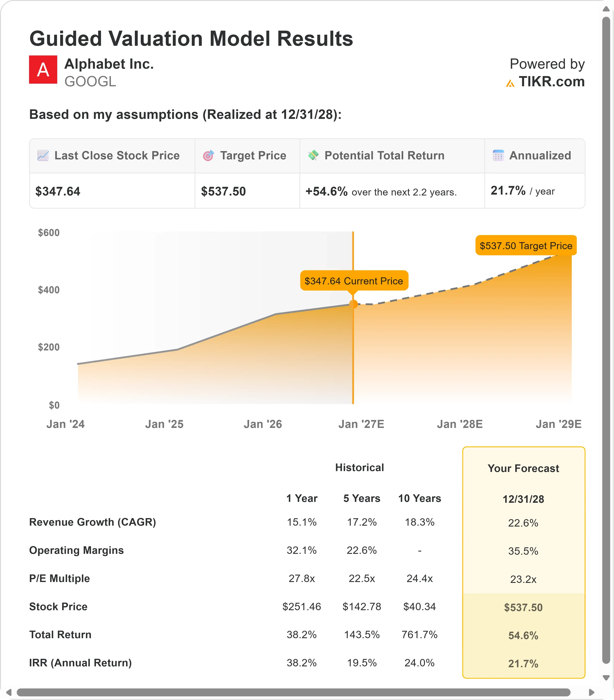Click the 'Total Return' row label
Screen dimensions: 614x700
click(60, 635)
